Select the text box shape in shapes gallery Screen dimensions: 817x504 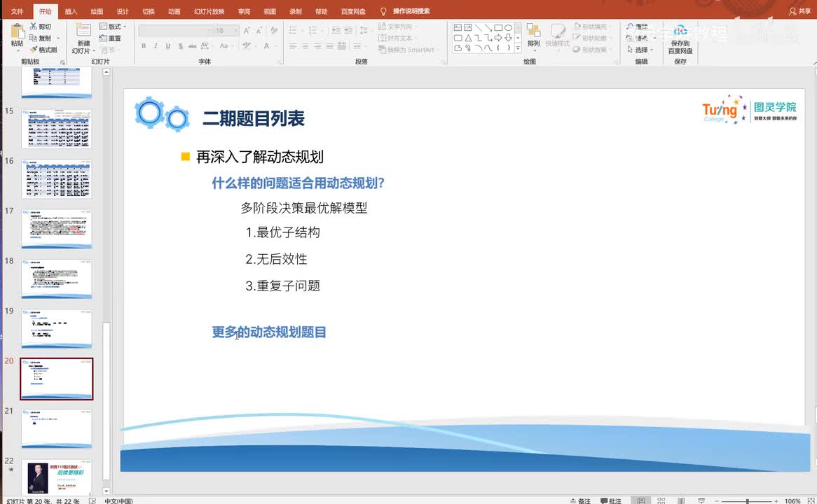coord(458,27)
